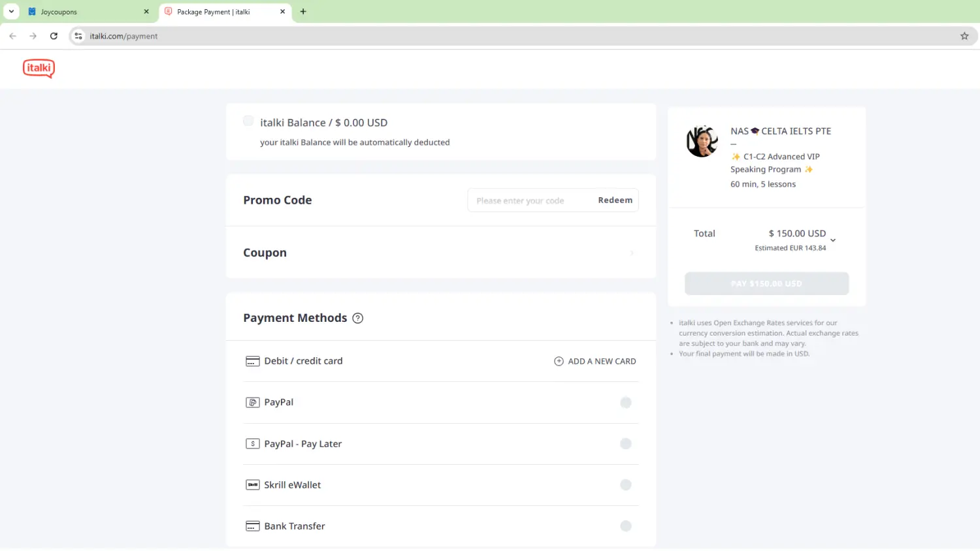
Task: Click the Redeem button
Action: 615,200
